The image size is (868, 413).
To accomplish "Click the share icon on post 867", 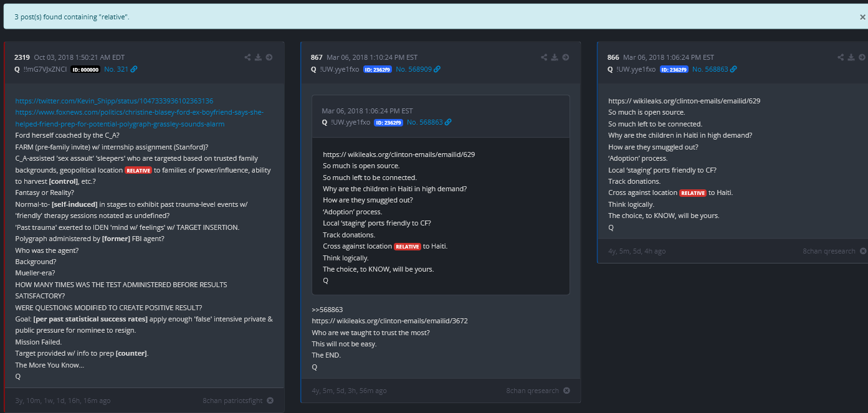I will tap(544, 57).
